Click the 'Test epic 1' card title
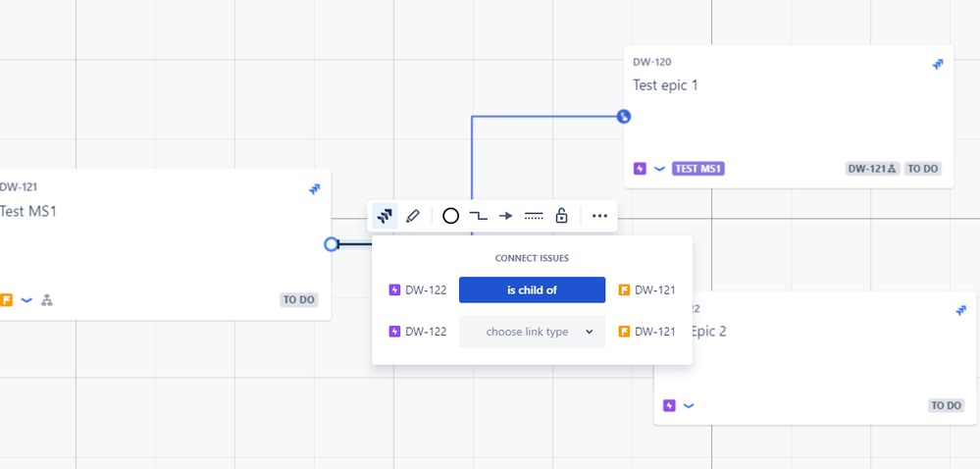 pos(665,85)
